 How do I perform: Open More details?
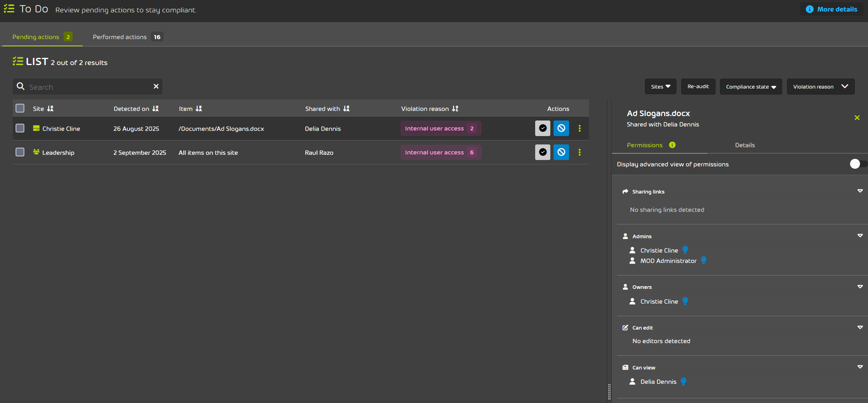(831, 9)
